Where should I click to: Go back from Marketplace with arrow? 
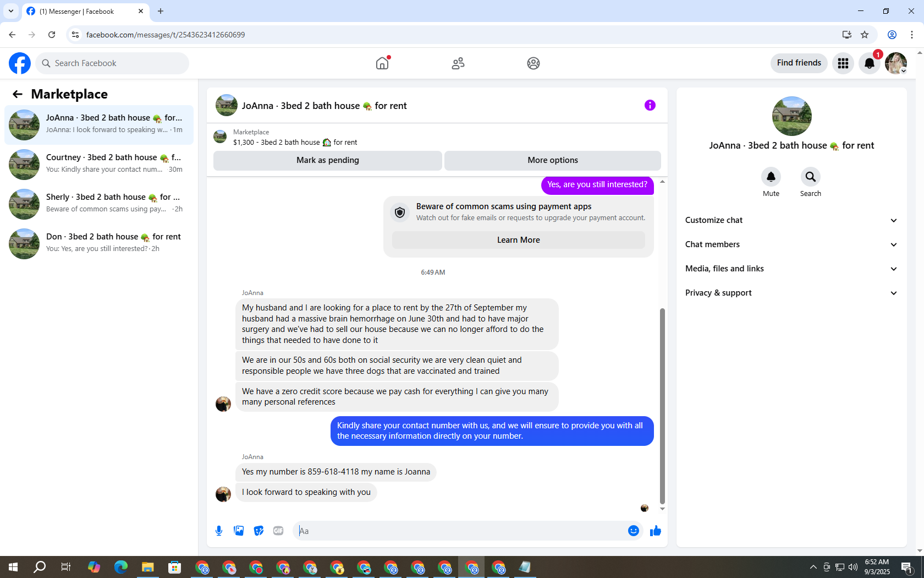tap(18, 94)
